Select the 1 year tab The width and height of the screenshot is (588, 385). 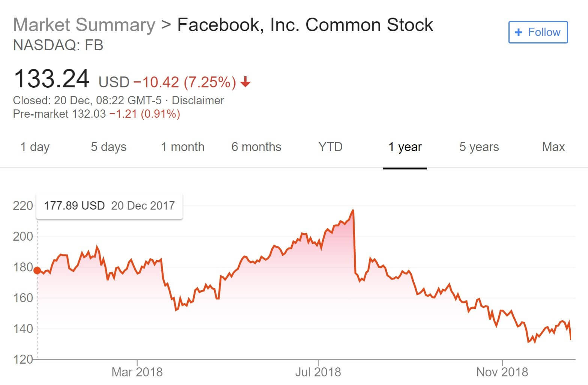tap(405, 147)
